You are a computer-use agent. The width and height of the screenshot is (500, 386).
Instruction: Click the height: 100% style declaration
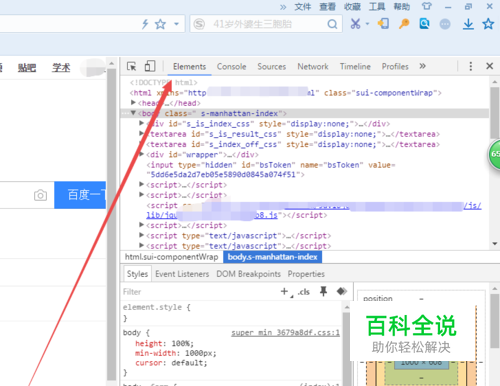(x=164, y=343)
